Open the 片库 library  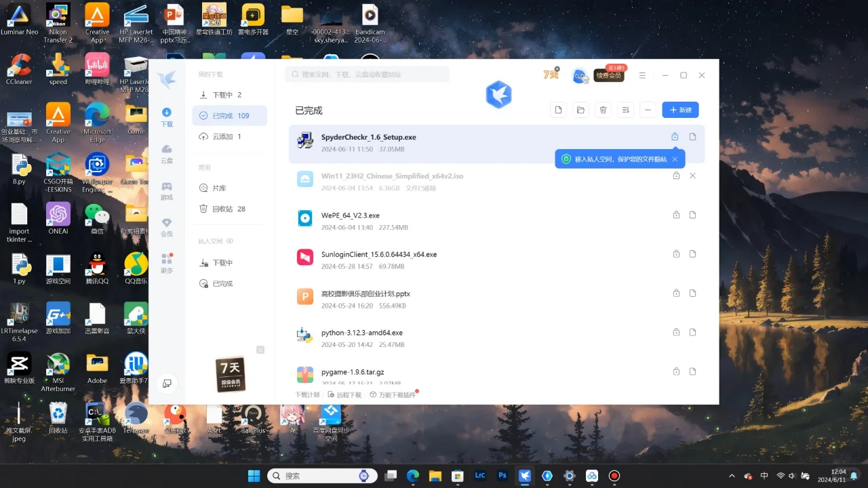229,188
